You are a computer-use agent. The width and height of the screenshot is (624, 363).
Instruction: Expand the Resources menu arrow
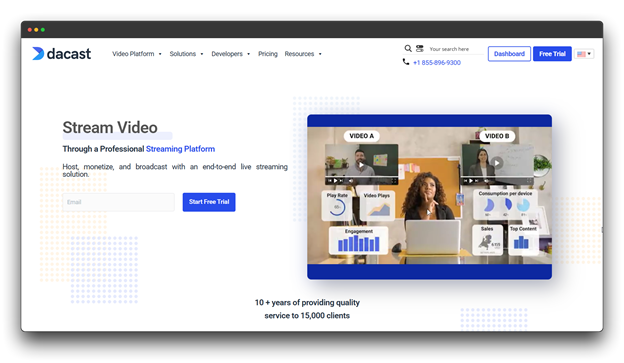[320, 54]
